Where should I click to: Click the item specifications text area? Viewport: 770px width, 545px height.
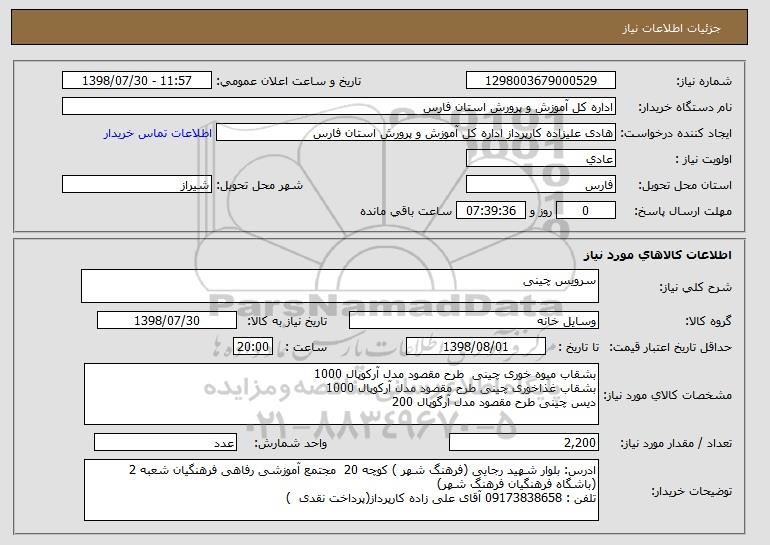coord(341,394)
